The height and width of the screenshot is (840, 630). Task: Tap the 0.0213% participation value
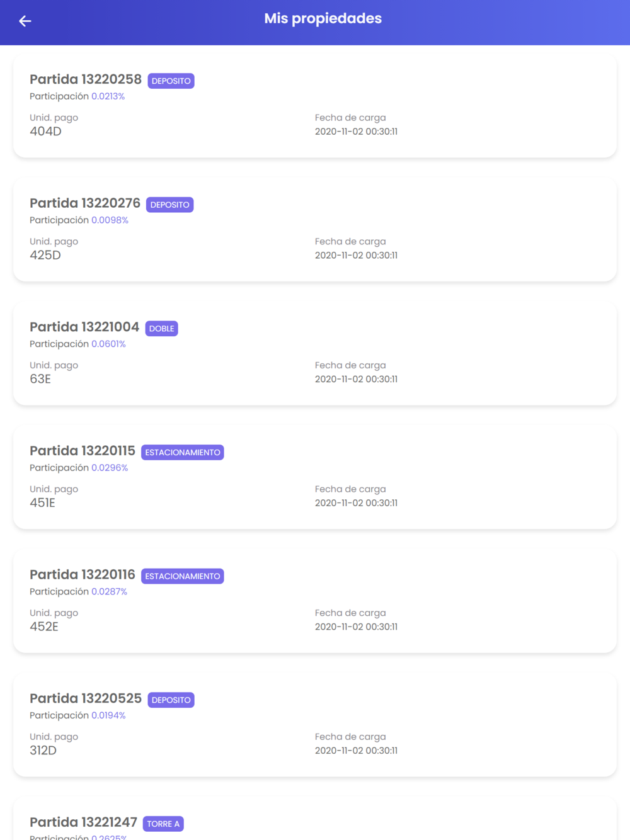(x=108, y=96)
